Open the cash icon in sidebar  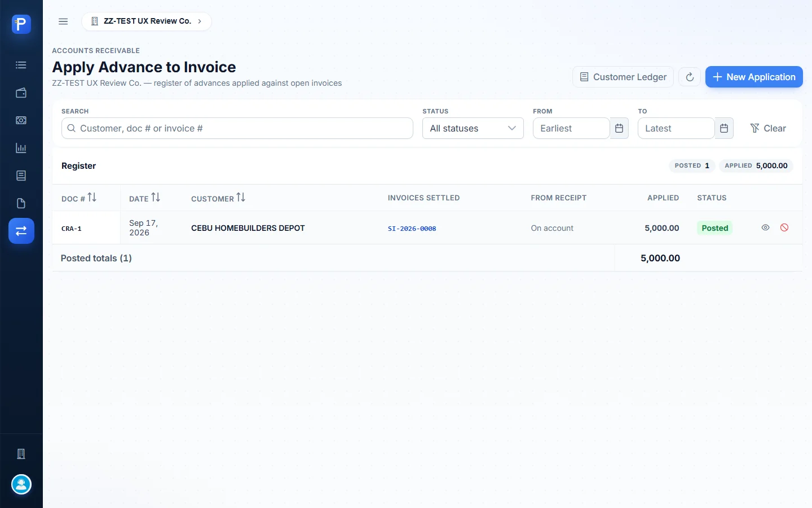[21, 120]
